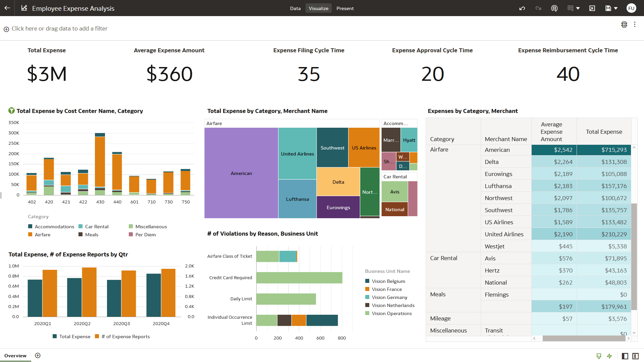Expand the treemap Category filter dropdown
Viewport: 644px width, 362px height.
pyautogui.click(x=214, y=123)
